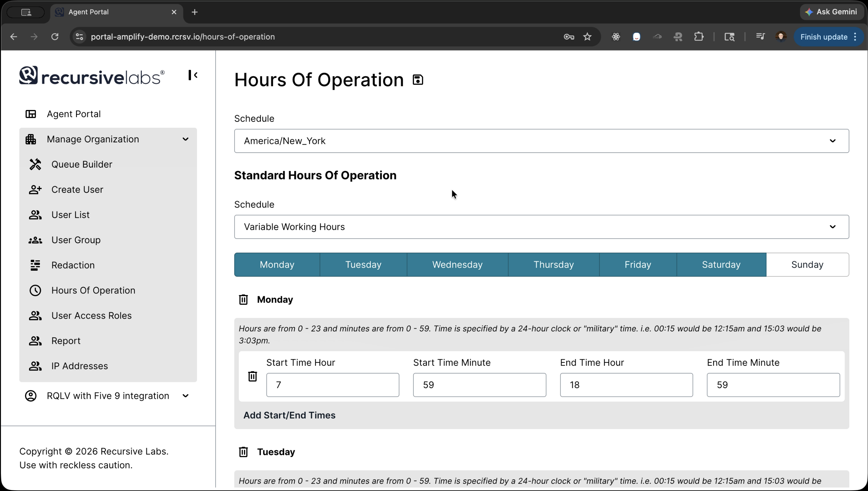Click Add Start/End Times
868x491 pixels.
point(289,415)
